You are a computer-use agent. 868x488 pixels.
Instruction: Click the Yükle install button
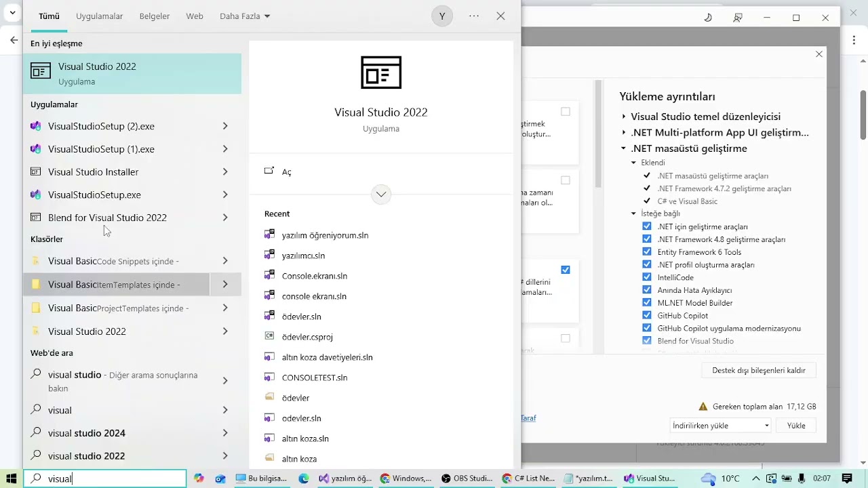[x=796, y=426]
